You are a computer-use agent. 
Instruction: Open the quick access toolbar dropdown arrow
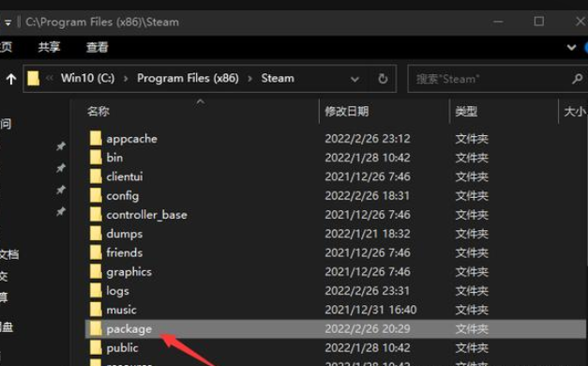tap(8, 23)
